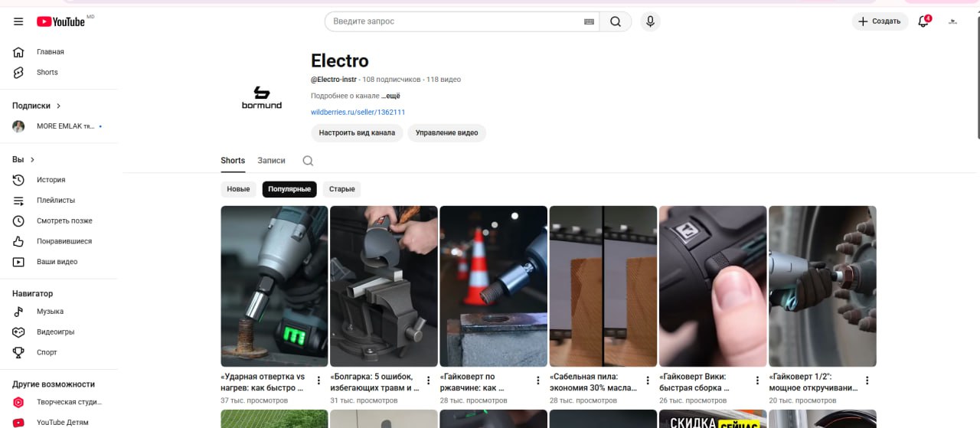Open options menu for «Ударная отвертка» short
This screenshot has width=980, height=428.
[318, 381]
